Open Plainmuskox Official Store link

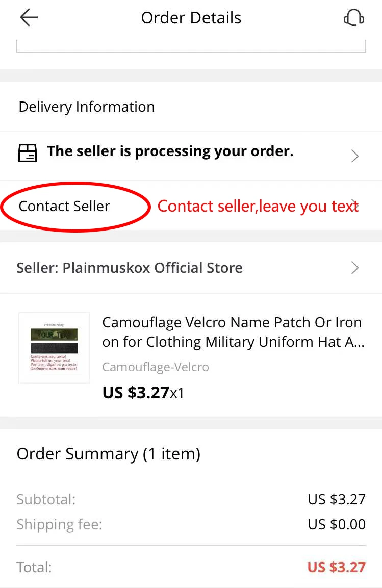coord(130,268)
